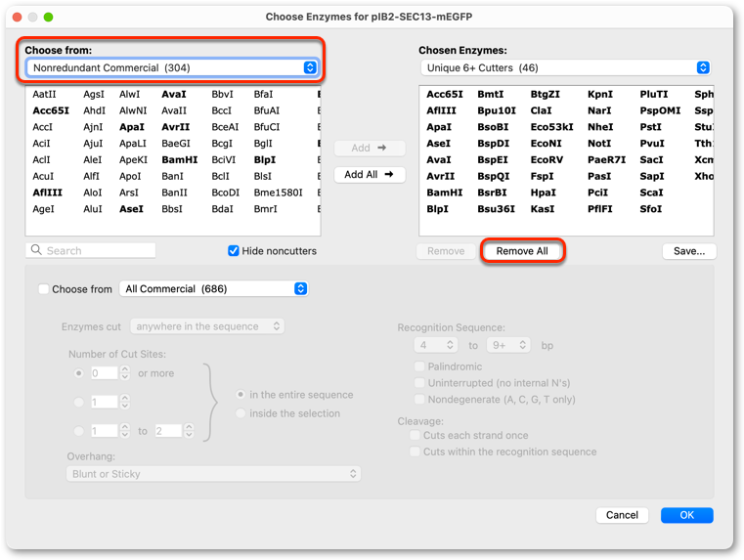Select Bme1580I in the left list
Viewport: 744px width, 560px height.
pos(278,193)
